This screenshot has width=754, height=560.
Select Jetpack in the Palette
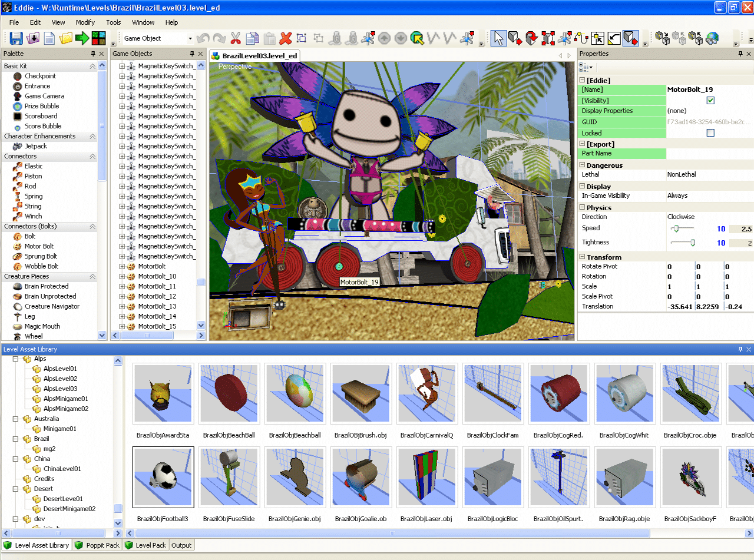(x=35, y=146)
